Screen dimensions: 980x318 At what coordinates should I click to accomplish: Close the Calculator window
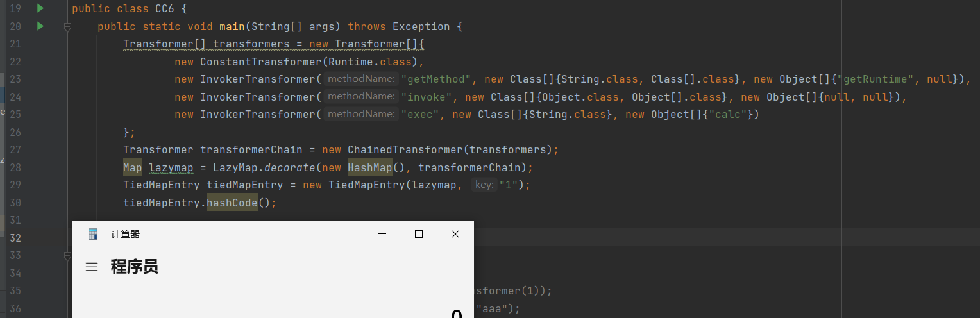point(455,235)
